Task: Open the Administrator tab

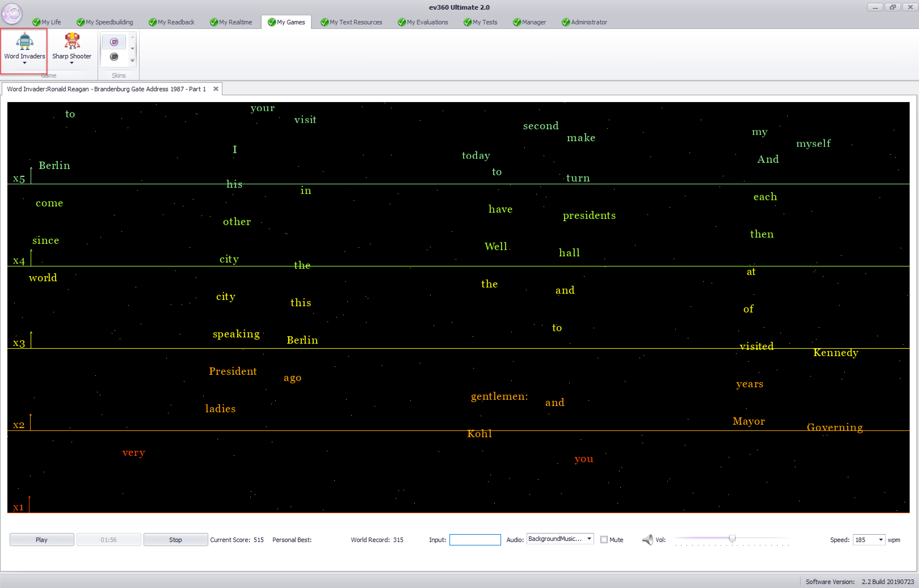Action: click(585, 22)
